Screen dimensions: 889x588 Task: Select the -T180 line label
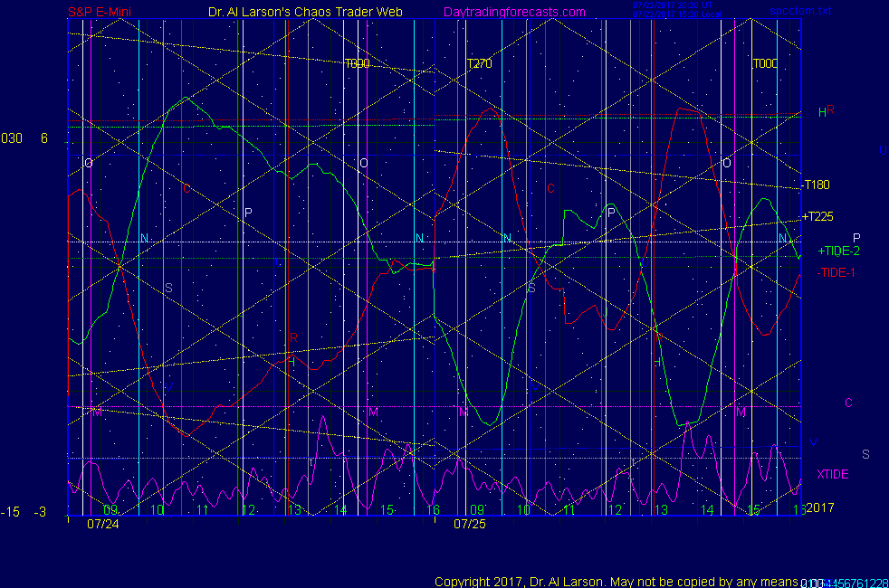coord(816,185)
